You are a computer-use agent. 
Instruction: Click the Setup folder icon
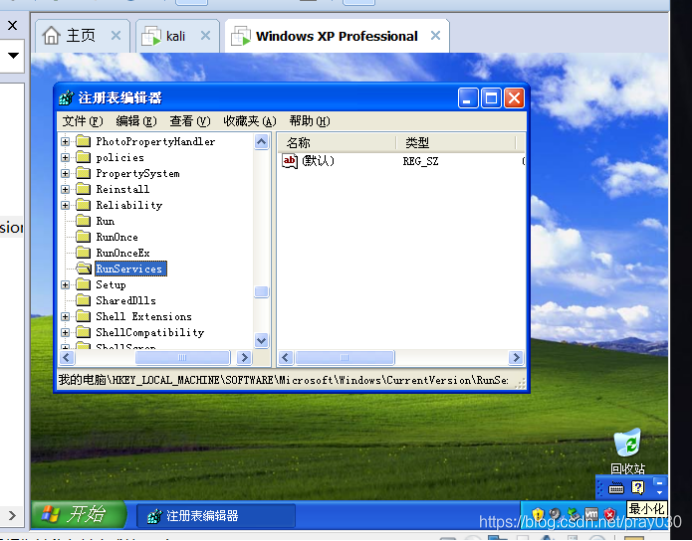click(x=83, y=284)
